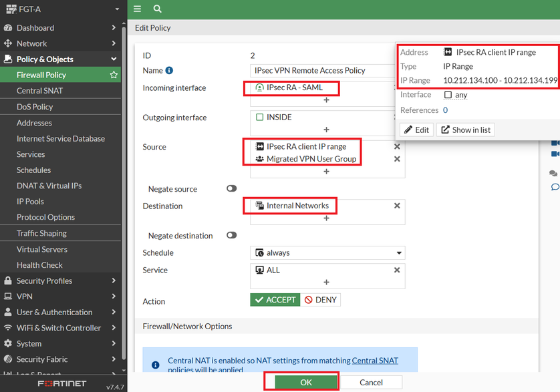Click the policy Name input field
The height and width of the screenshot is (392, 560).
click(x=323, y=71)
